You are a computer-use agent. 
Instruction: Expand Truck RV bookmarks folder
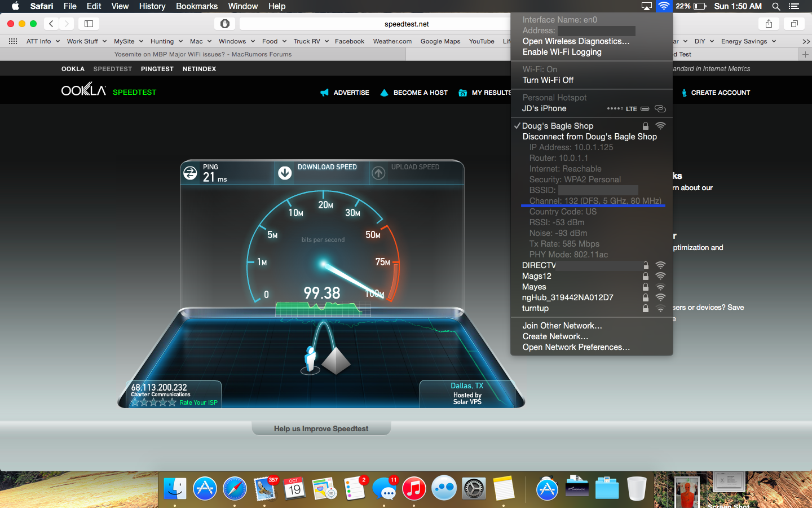point(311,41)
